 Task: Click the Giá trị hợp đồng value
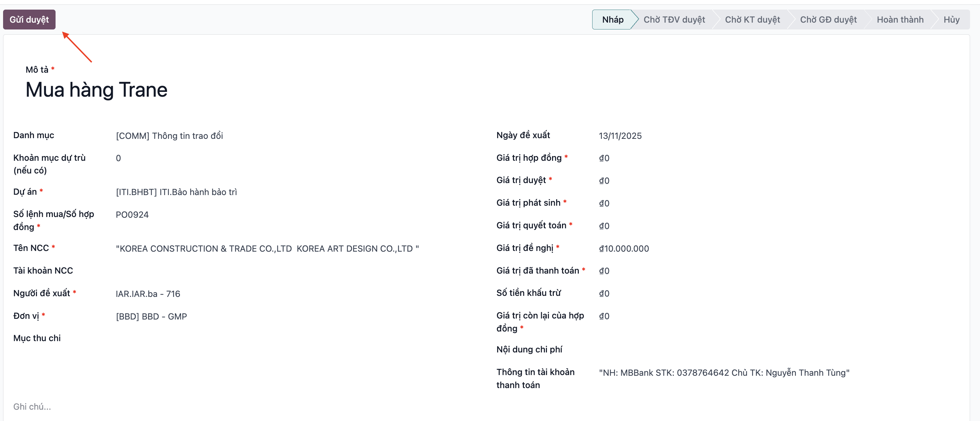[604, 158]
